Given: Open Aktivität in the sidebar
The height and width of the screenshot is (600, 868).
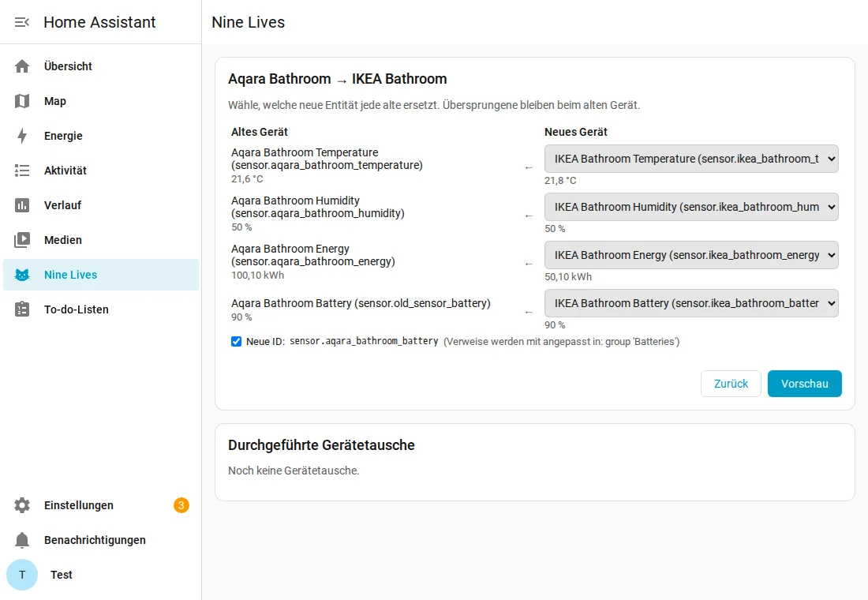Looking at the screenshot, I should 101,171.
